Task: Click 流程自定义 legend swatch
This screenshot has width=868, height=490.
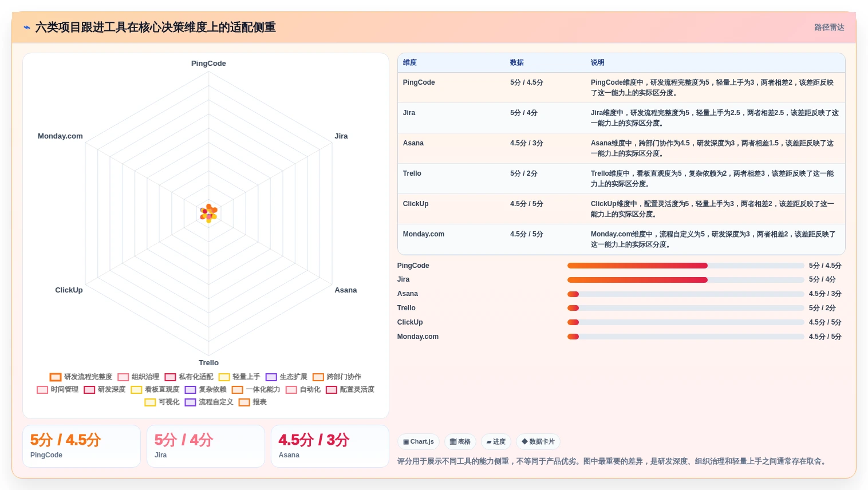Action: 190,402
